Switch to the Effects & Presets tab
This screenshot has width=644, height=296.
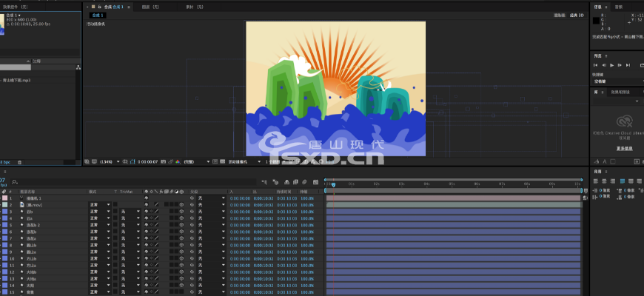(x=620, y=92)
